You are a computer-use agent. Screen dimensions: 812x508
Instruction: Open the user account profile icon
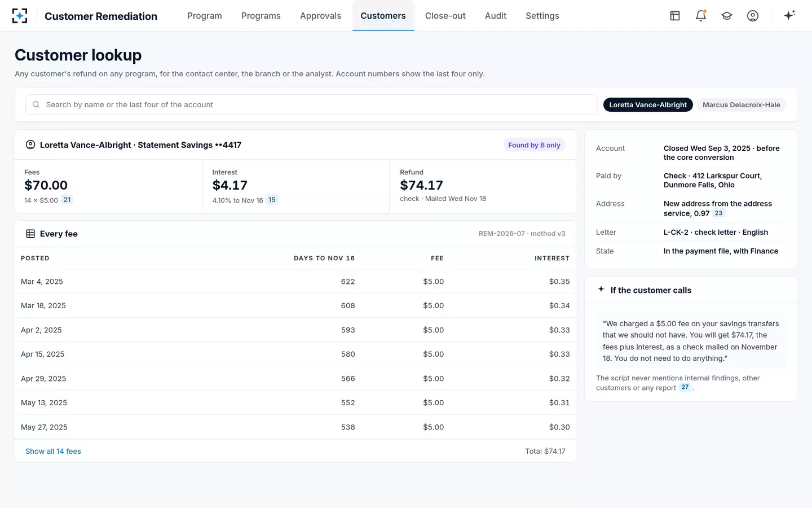[x=753, y=16]
